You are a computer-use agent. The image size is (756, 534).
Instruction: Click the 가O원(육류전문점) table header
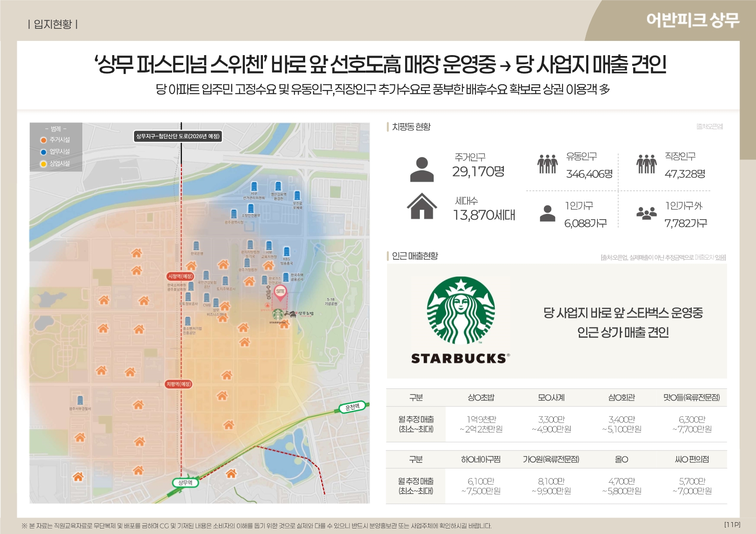pyautogui.click(x=551, y=459)
